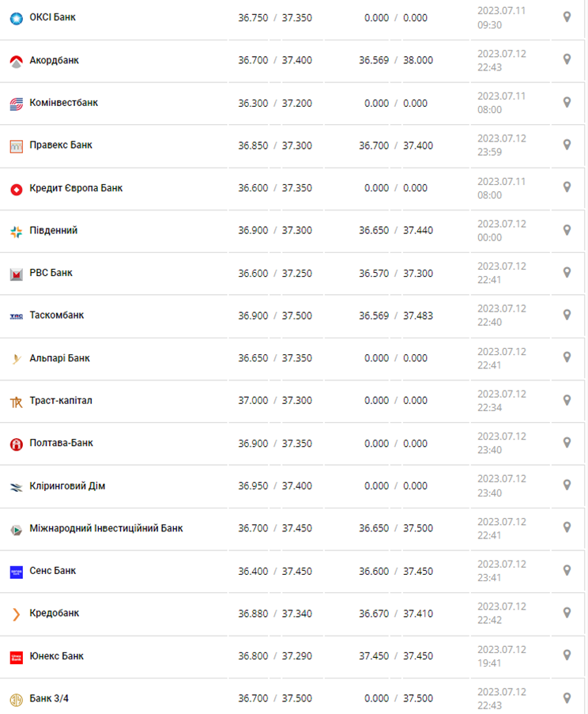Click the Юнекс Банк logo icon

pyautogui.click(x=16, y=656)
